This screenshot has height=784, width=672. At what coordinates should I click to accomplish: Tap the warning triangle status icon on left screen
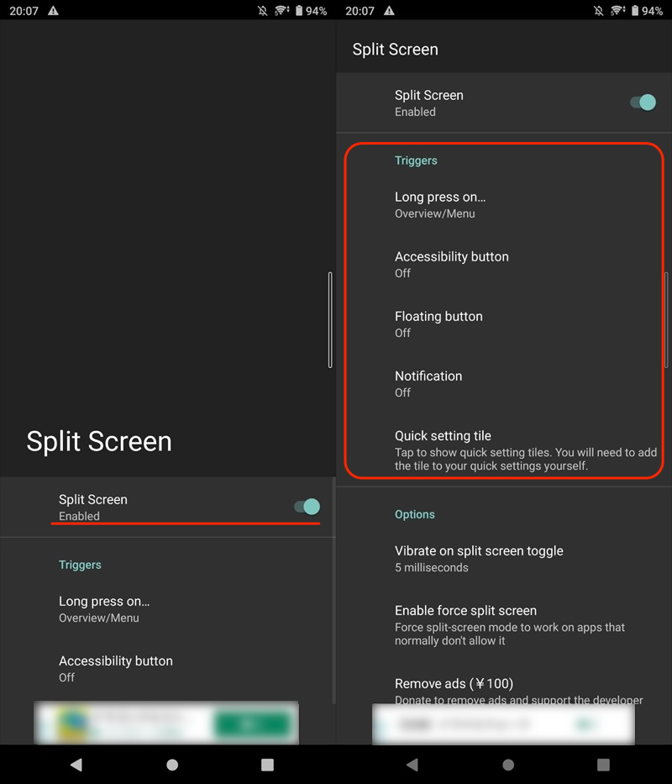[x=54, y=11]
